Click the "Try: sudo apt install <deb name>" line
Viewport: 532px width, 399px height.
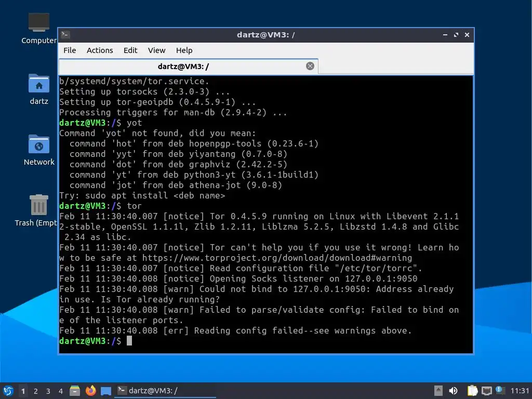tap(142, 196)
